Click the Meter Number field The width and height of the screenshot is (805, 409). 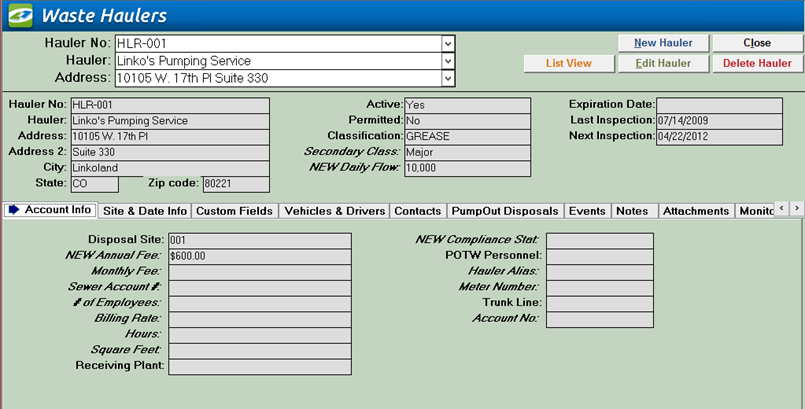coord(600,288)
